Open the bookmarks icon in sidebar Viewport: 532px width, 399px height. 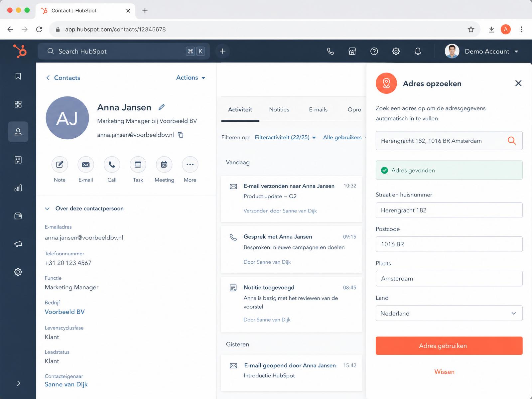pyautogui.click(x=18, y=76)
